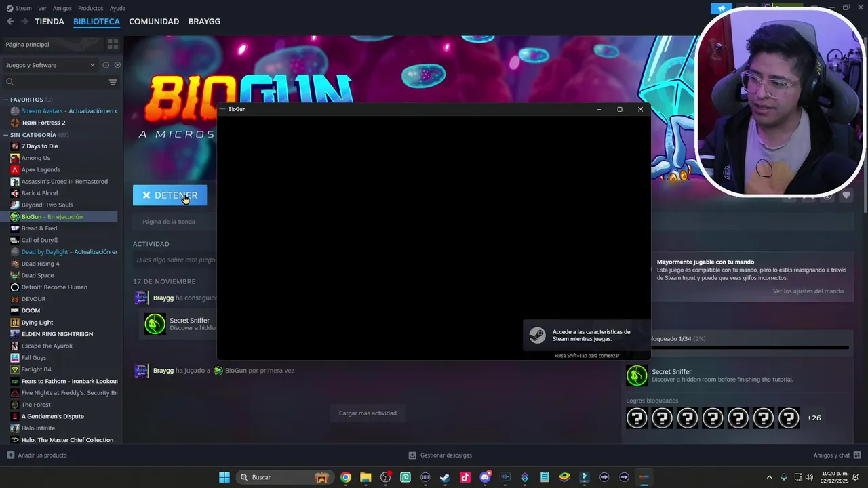
Task: Toggle the ready-to-play filter
Action: coord(117,65)
